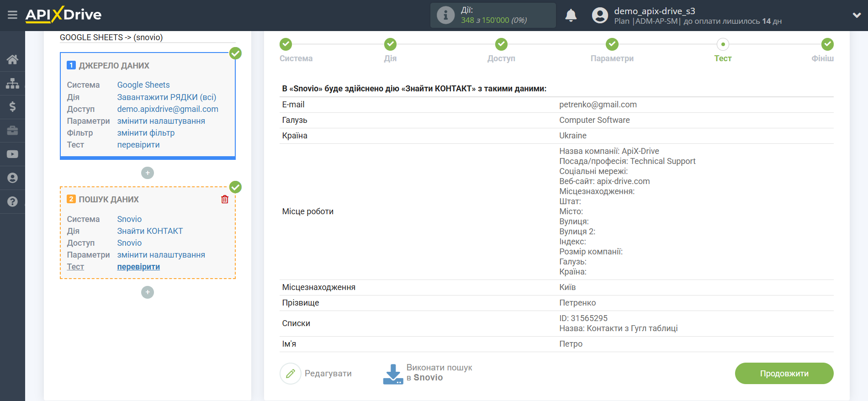Click the Snovio access link

coord(129,243)
